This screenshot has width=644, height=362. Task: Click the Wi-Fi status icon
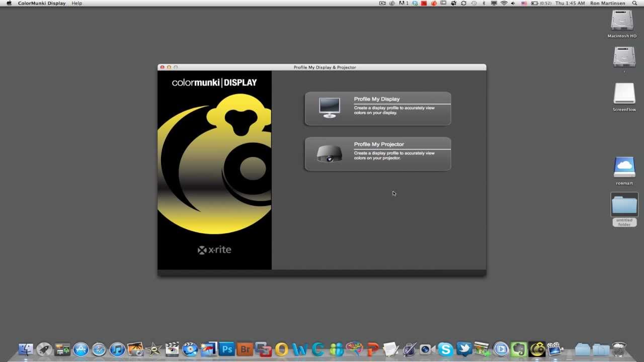504,3
